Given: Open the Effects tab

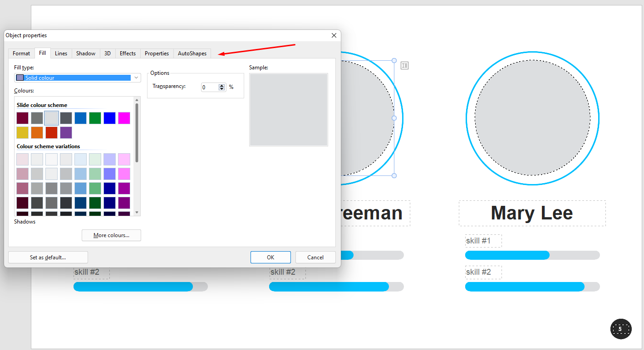Looking at the screenshot, I should tap(128, 53).
